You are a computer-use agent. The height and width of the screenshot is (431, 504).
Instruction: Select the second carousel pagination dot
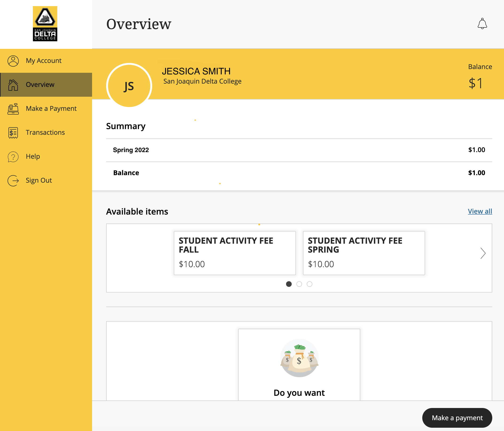[299, 284]
